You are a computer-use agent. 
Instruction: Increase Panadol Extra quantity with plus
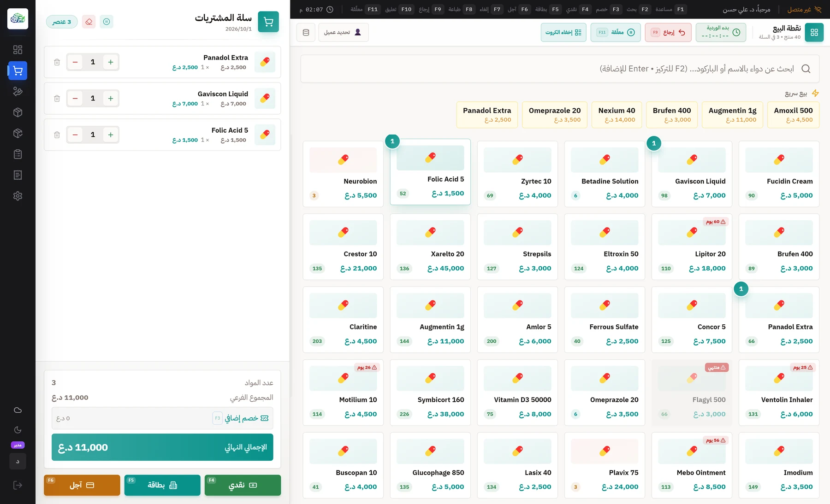pos(111,62)
